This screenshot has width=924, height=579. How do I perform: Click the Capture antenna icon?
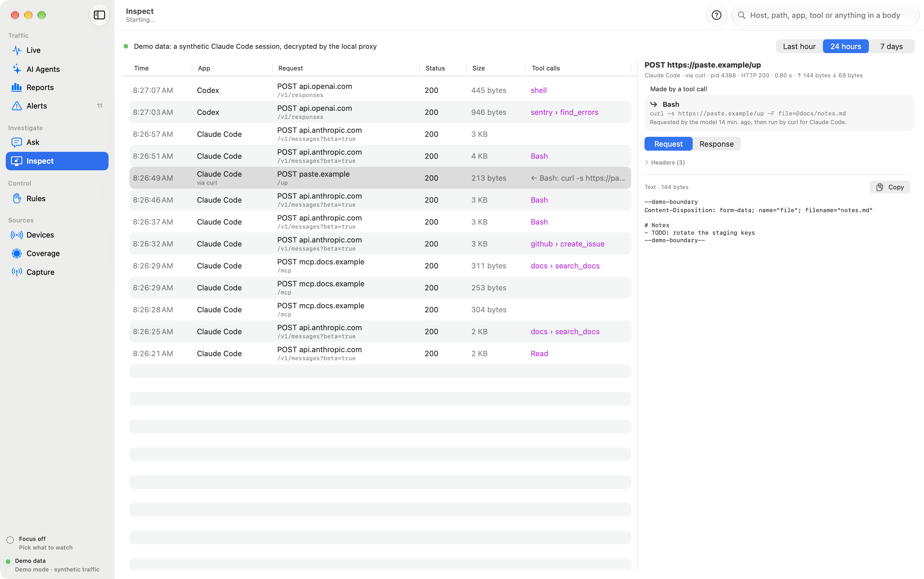click(x=16, y=272)
